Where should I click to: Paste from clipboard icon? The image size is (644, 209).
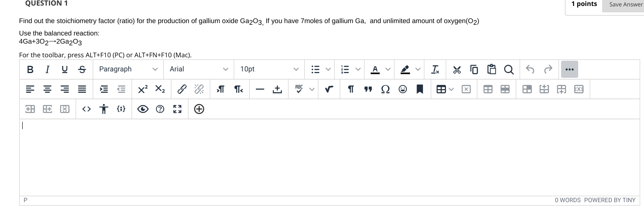coord(491,69)
